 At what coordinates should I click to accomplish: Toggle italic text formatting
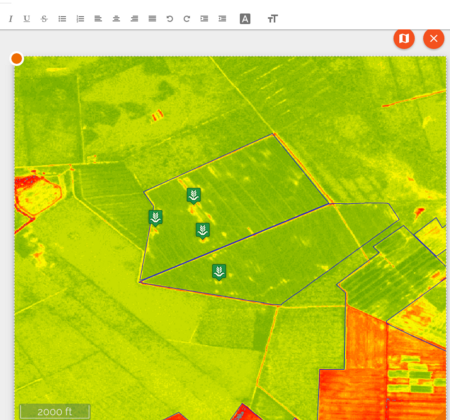pos(11,19)
